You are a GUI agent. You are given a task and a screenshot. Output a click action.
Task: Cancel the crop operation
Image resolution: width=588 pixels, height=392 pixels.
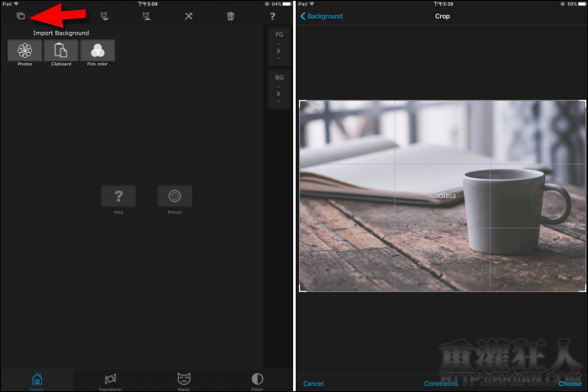click(313, 384)
